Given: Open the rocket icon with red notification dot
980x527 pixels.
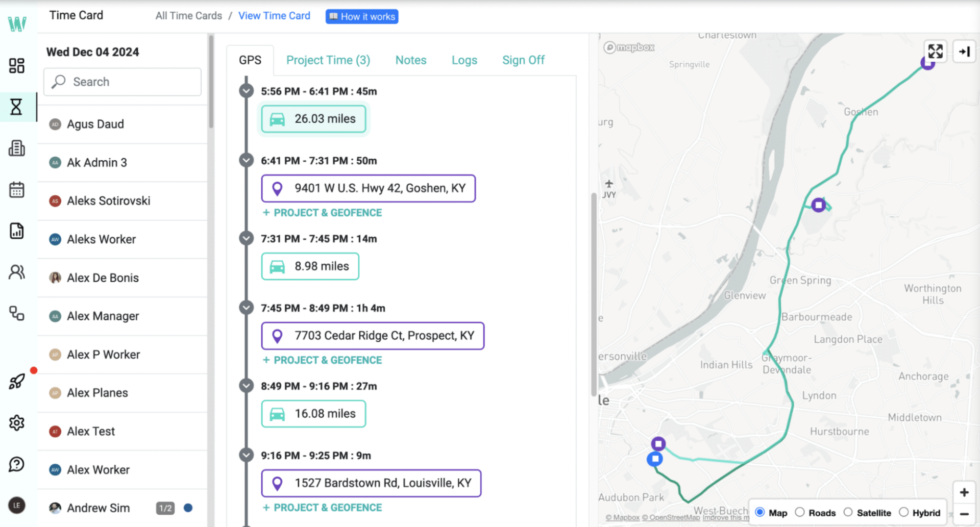Looking at the screenshot, I should (x=17, y=382).
